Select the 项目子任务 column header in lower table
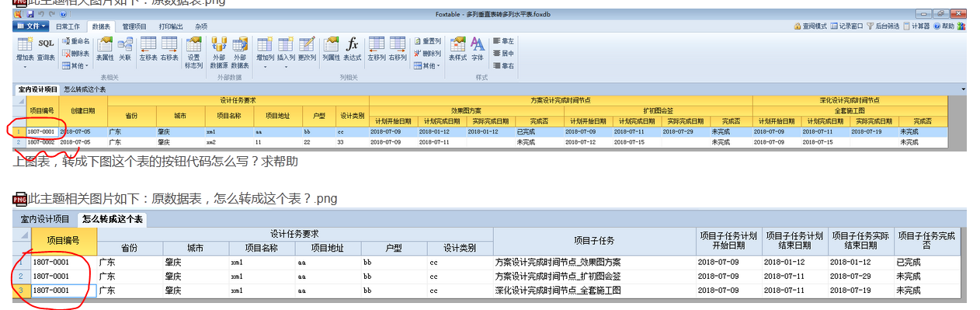Image resolution: width=980 pixels, height=310 pixels. tap(594, 240)
